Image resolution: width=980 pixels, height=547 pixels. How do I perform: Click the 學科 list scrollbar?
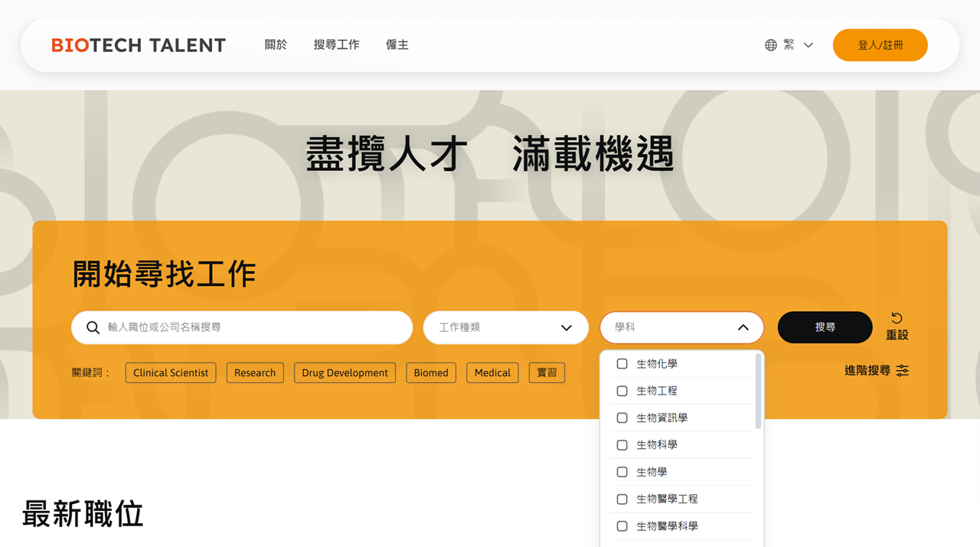[758, 391]
